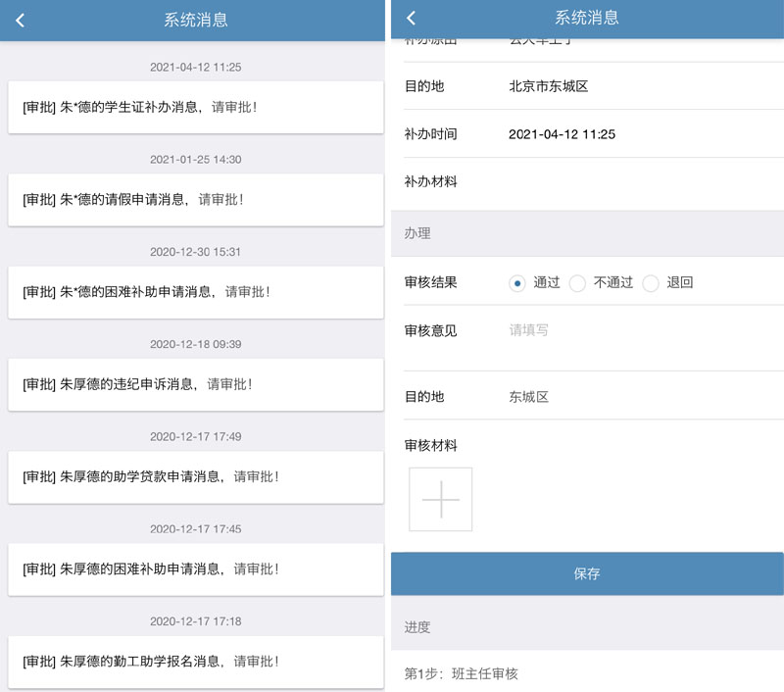Click the 补办材料 row
784x692 pixels.
(x=586, y=182)
